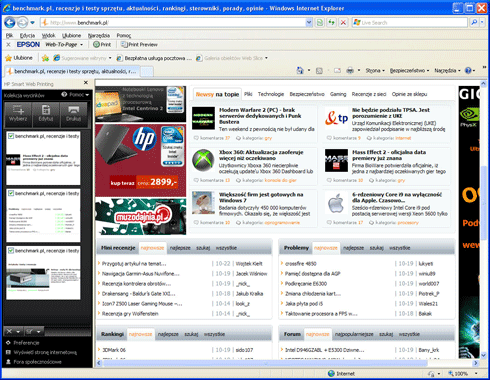Open the Bezpieczeństwo command bar dropdown
Viewport: 490px width, 380px height.
point(409,70)
